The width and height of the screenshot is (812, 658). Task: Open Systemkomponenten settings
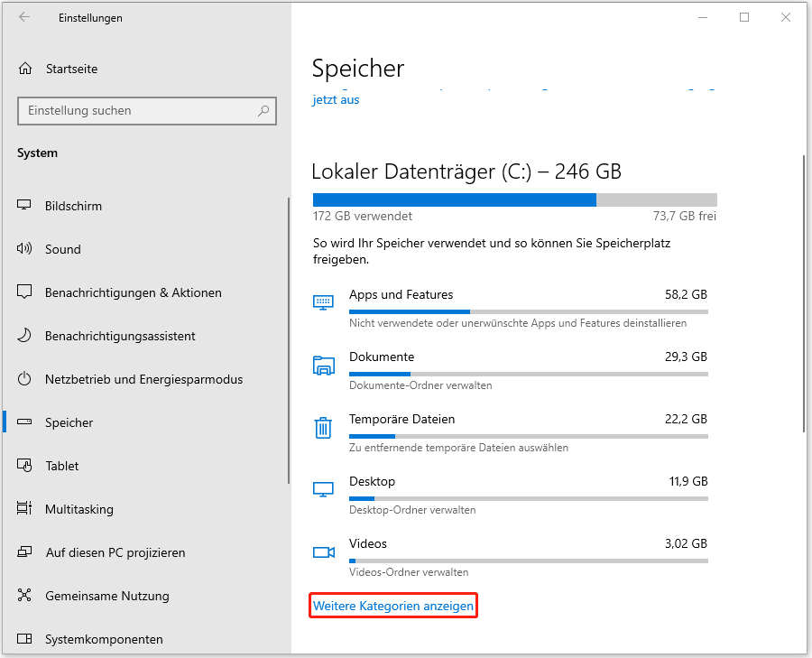145,639
